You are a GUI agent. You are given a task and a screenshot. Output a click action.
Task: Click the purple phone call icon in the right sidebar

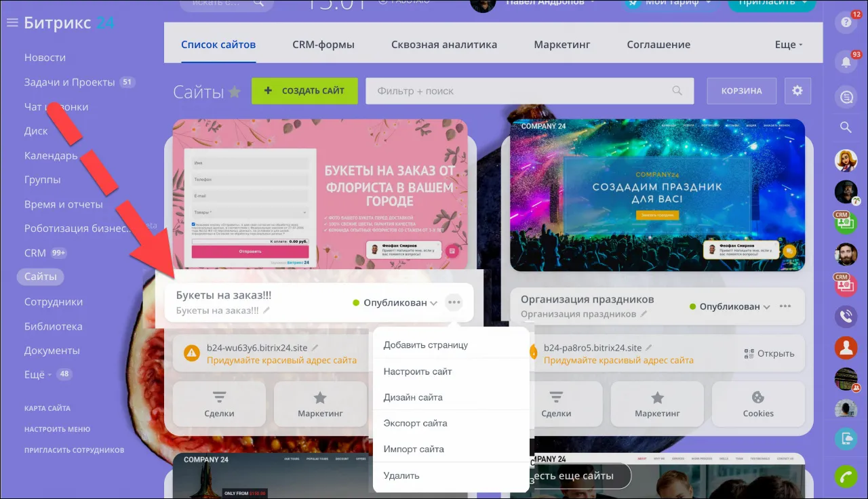[846, 317]
